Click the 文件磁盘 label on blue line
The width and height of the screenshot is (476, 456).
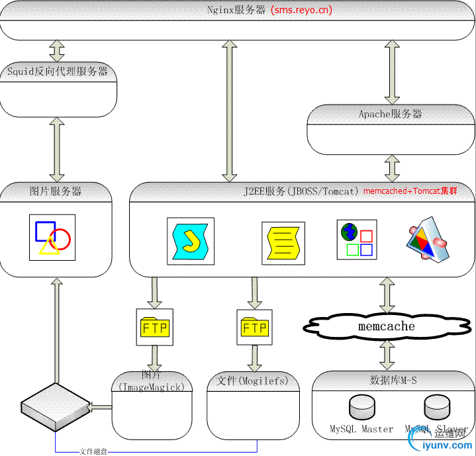[93, 452]
